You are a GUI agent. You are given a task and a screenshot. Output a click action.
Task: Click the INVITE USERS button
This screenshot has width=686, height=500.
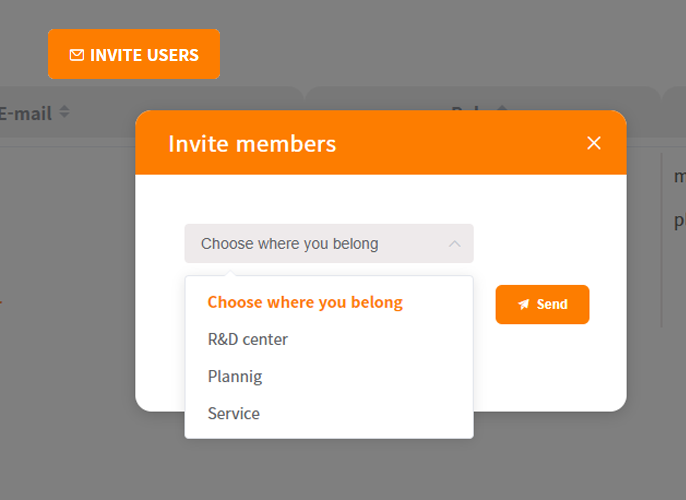(x=134, y=54)
